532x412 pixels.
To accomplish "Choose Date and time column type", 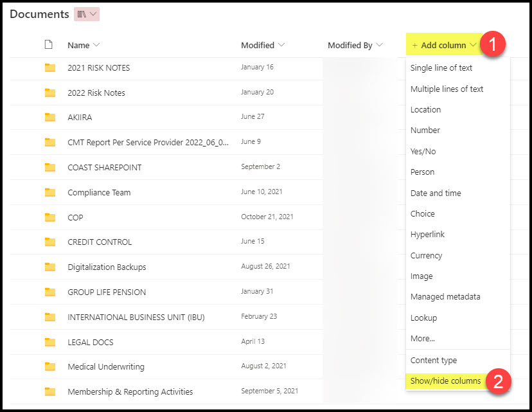I will point(436,193).
